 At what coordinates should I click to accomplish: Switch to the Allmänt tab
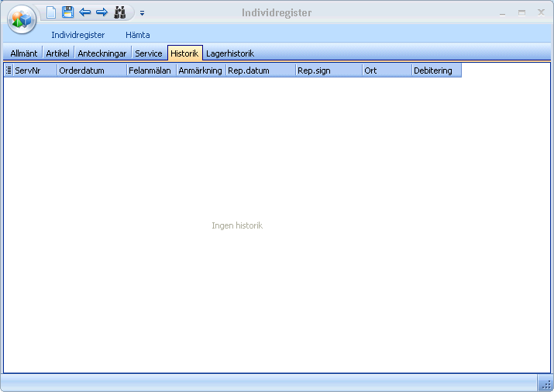point(23,53)
